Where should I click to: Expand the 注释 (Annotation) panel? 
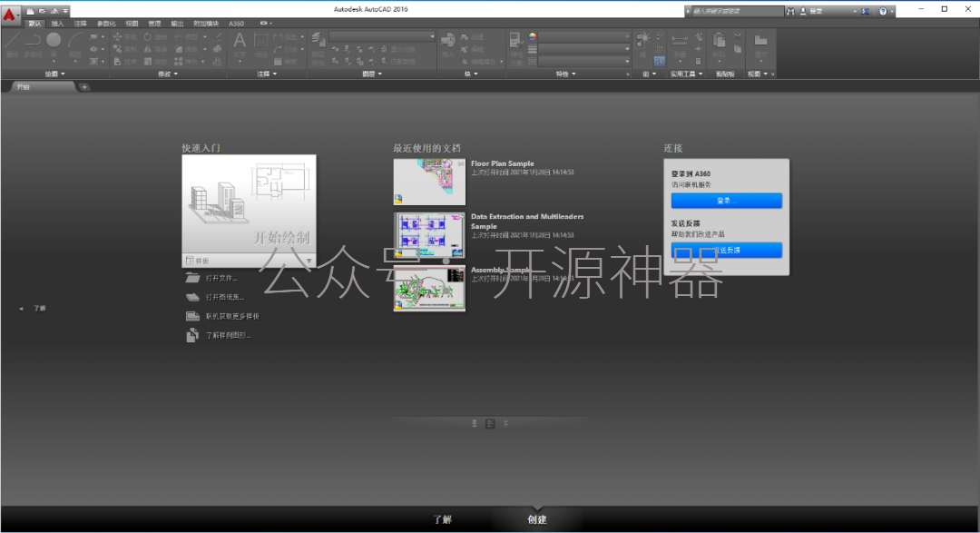[x=267, y=74]
